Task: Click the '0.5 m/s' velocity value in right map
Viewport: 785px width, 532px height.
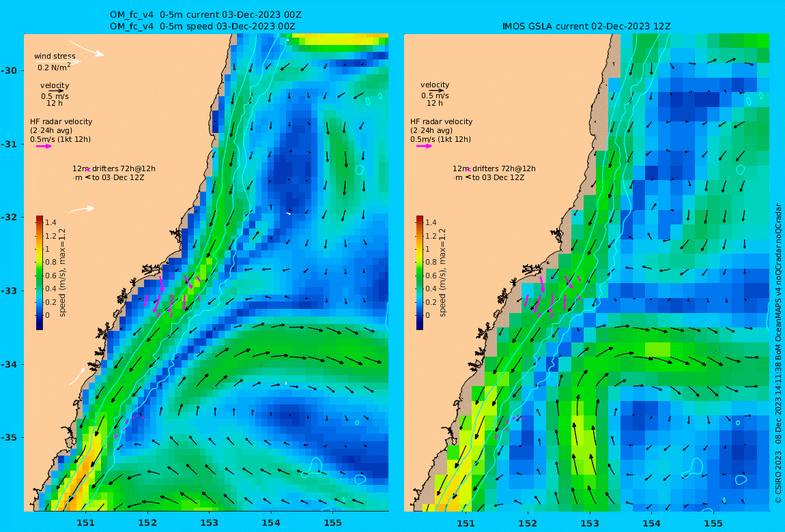Action: [x=435, y=95]
